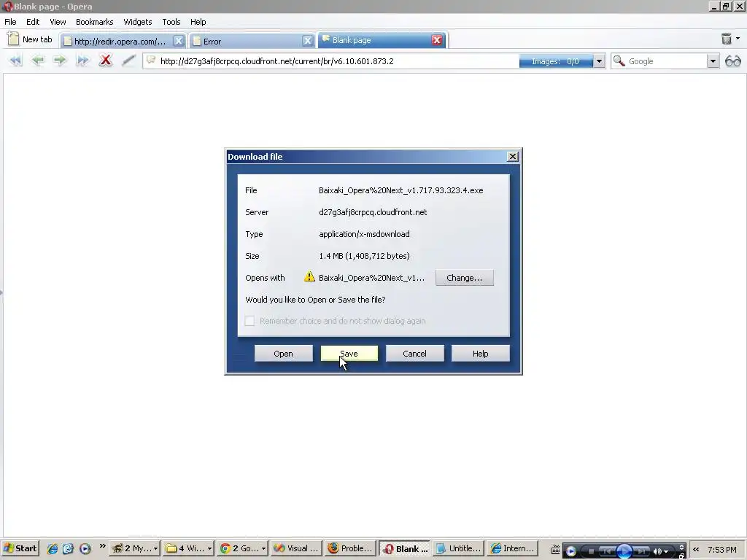Click the keyboard icon in the taskbar
The image size is (747, 560).
(555, 550)
